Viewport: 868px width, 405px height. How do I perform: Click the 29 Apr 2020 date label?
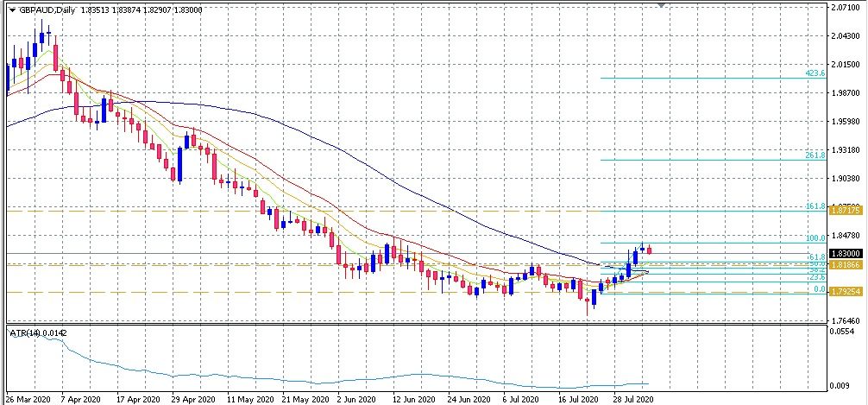click(x=194, y=399)
